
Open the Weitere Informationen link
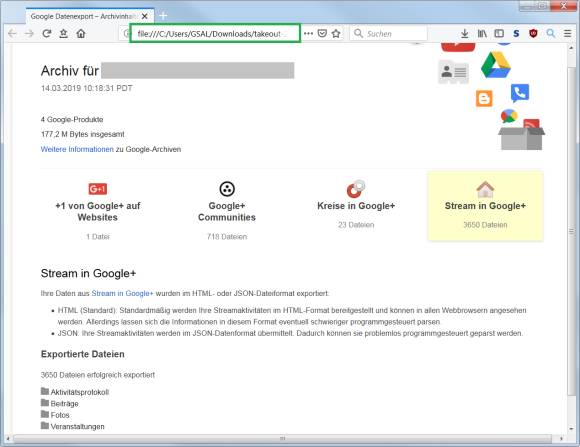point(77,149)
